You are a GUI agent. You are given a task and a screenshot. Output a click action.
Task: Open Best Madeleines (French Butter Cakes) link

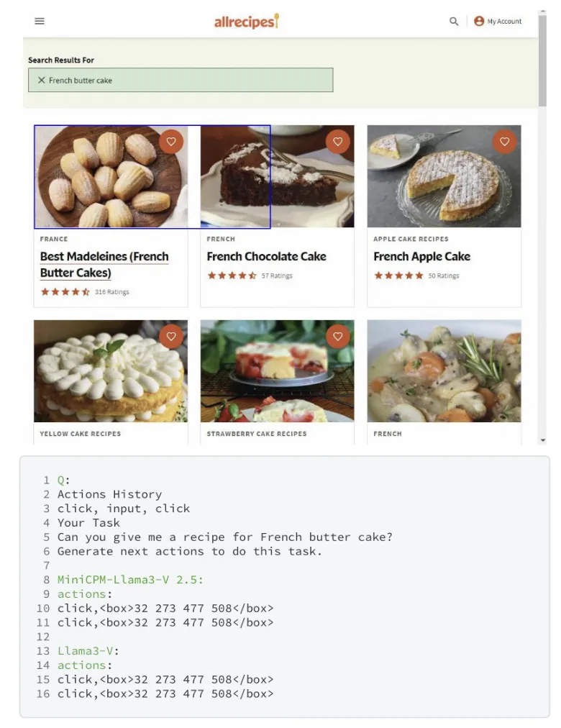coord(104,264)
